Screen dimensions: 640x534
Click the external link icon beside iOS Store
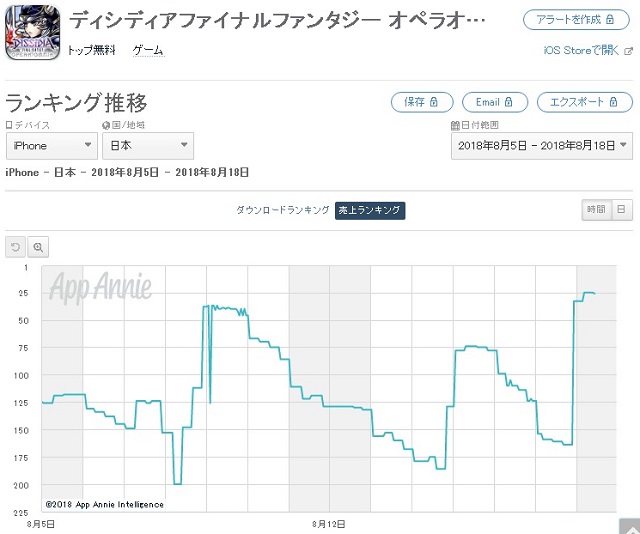coord(629,51)
